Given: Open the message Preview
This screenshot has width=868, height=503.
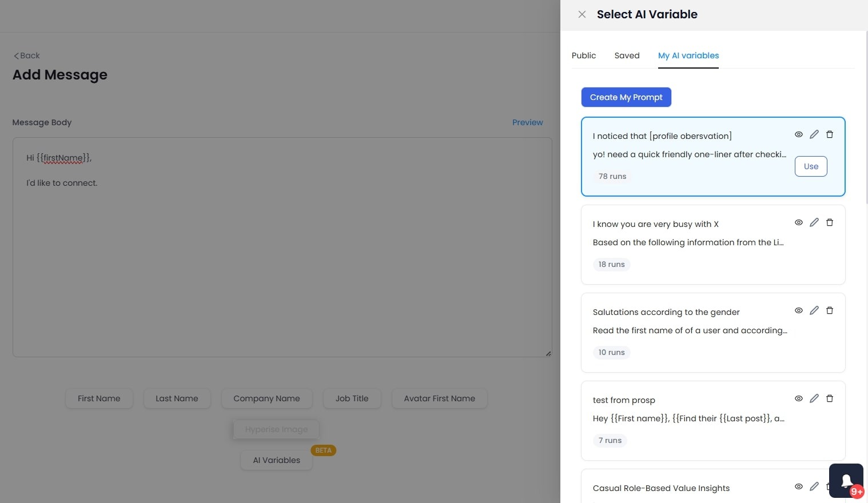Looking at the screenshot, I should pyautogui.click(x=527, y=122).
